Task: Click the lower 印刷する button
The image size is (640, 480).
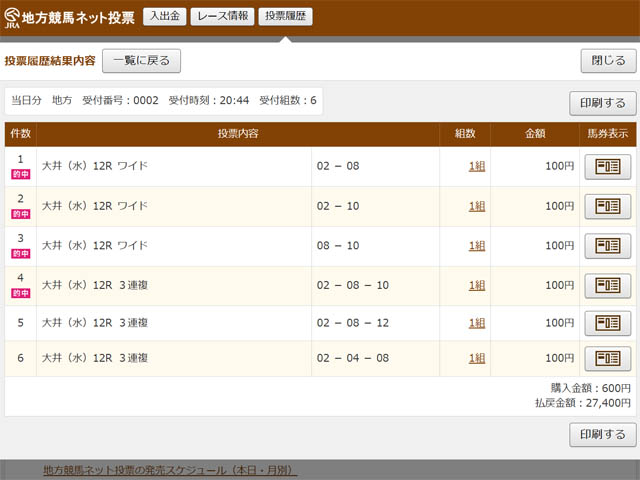Action: (602, 434)
